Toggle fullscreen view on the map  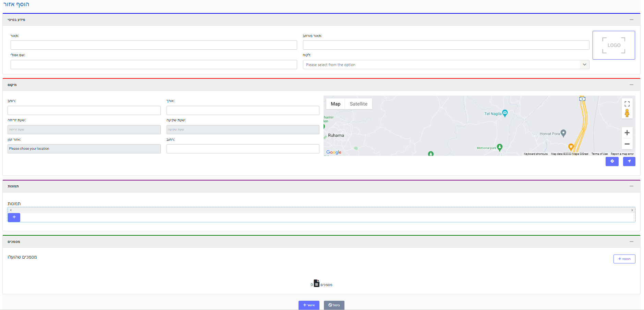[x=627, y=104]
